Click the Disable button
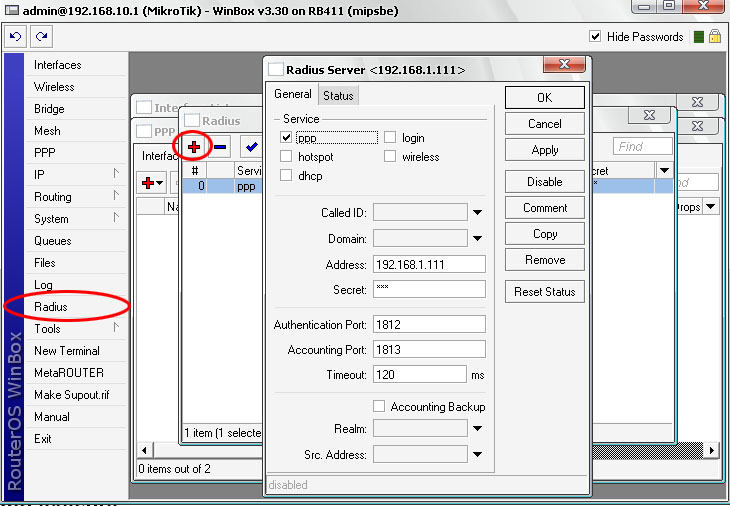This screenshot has width=730, height=506. tap(545, 182)
